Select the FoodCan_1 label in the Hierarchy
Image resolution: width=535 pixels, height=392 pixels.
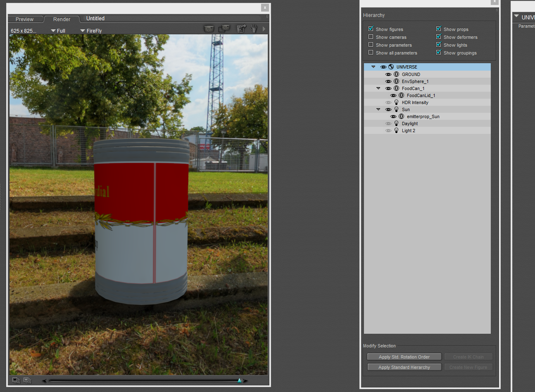tap(413, 88)
